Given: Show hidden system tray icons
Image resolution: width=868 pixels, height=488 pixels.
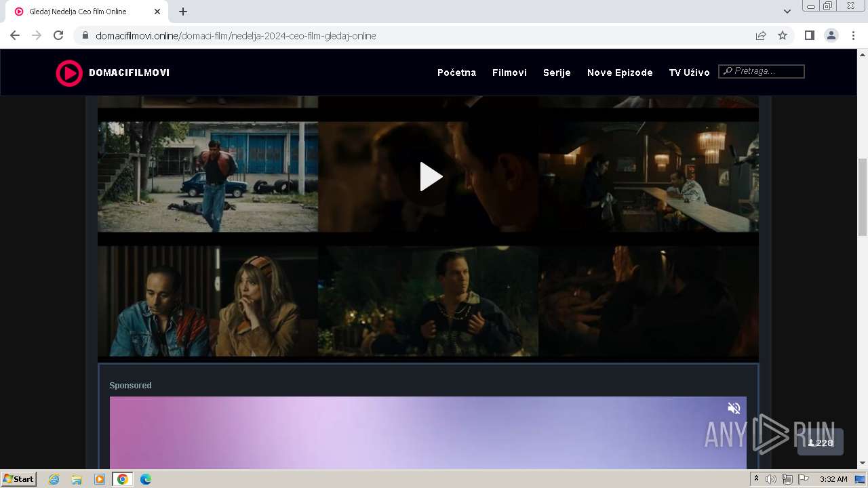Looking at the screenshot, I should pos(756,479).
